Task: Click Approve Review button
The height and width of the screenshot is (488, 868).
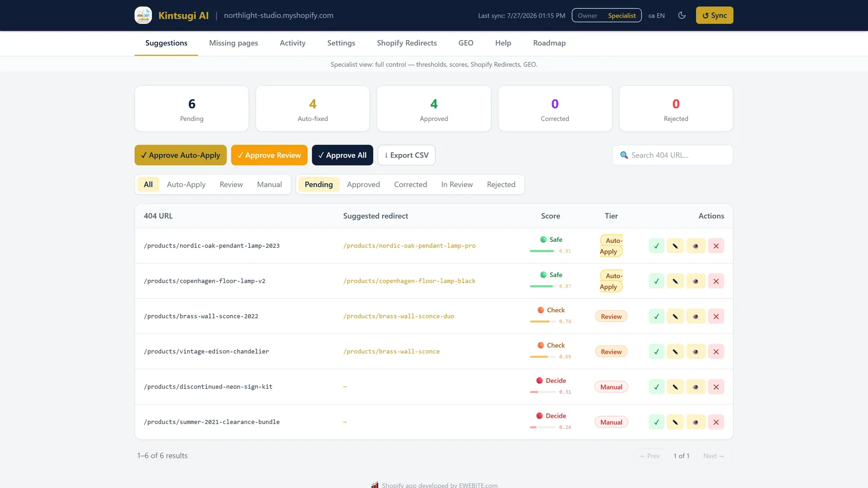Action: pos(269,155)
